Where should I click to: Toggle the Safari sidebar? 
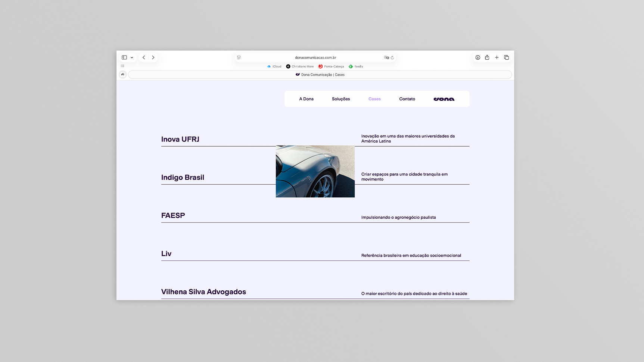(124, 57)
